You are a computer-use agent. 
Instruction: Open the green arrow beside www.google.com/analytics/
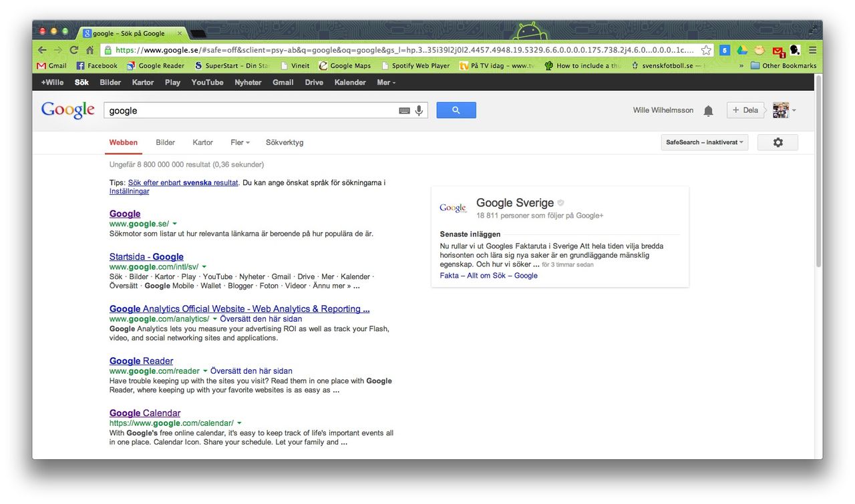coord(215,318)
